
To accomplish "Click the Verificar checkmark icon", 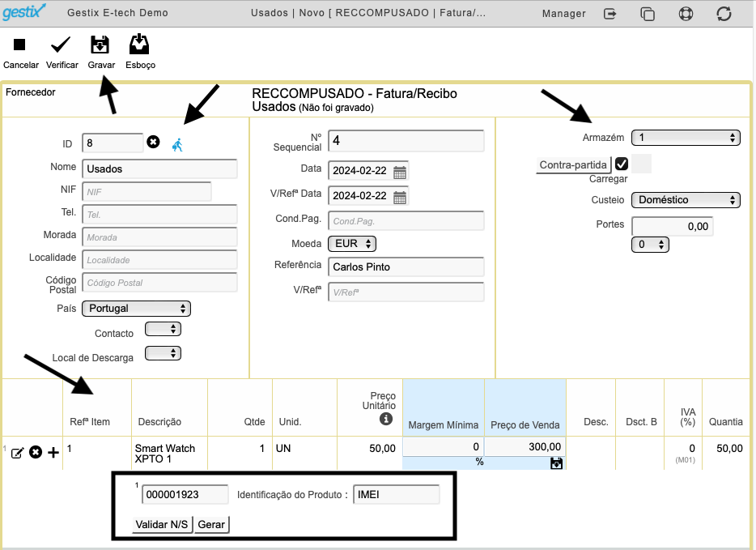I will coord(61,45).
